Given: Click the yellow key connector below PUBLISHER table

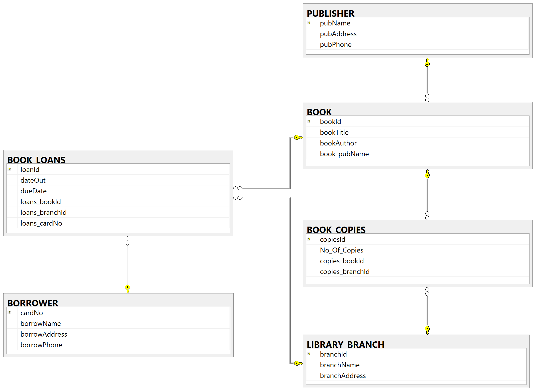Looking at the screenshot, I should click(x=427, y=63).
